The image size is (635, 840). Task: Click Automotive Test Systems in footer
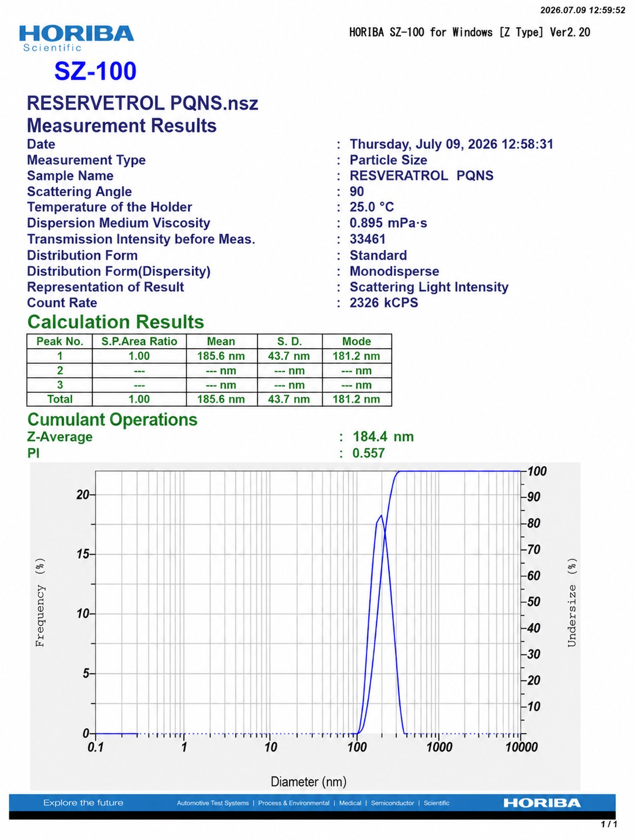[x=213, y=803]
